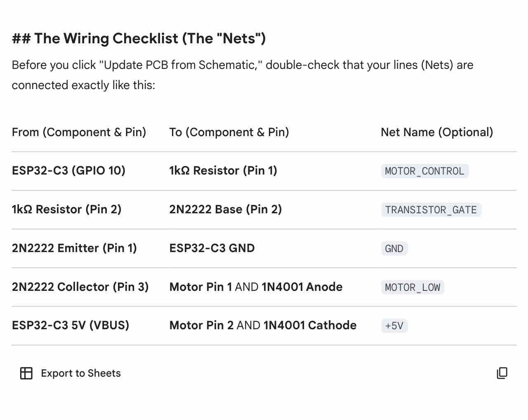Viewport: 528px width, 420px height.
Task: Click the ESP32-C3 5V (VBUS) cell
Action: (71, 325)
